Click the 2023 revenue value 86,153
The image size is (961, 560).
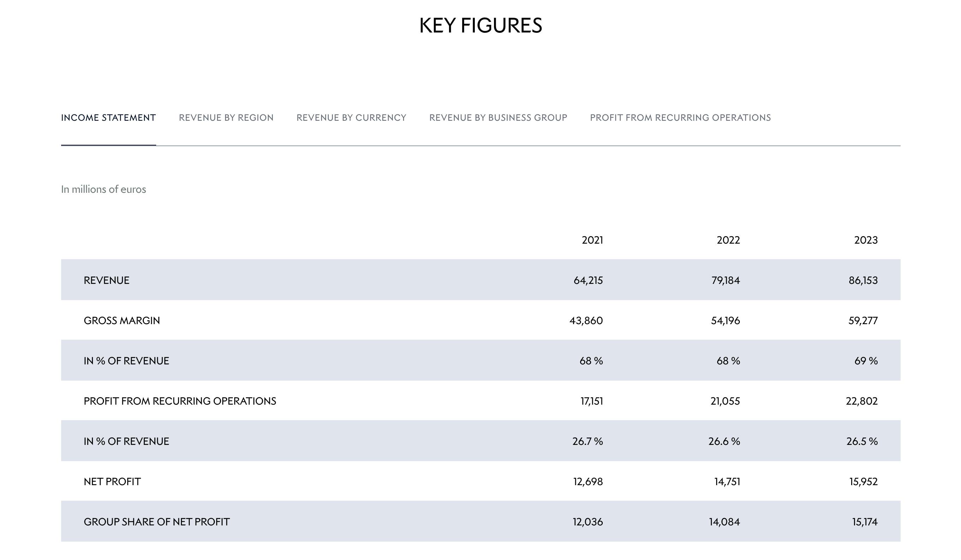pos(863,280)
